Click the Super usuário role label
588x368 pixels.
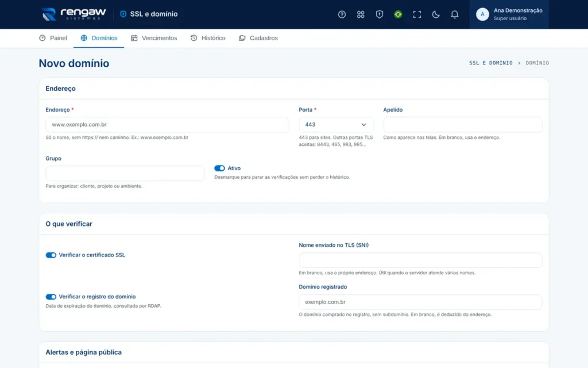tap(510, 18)
